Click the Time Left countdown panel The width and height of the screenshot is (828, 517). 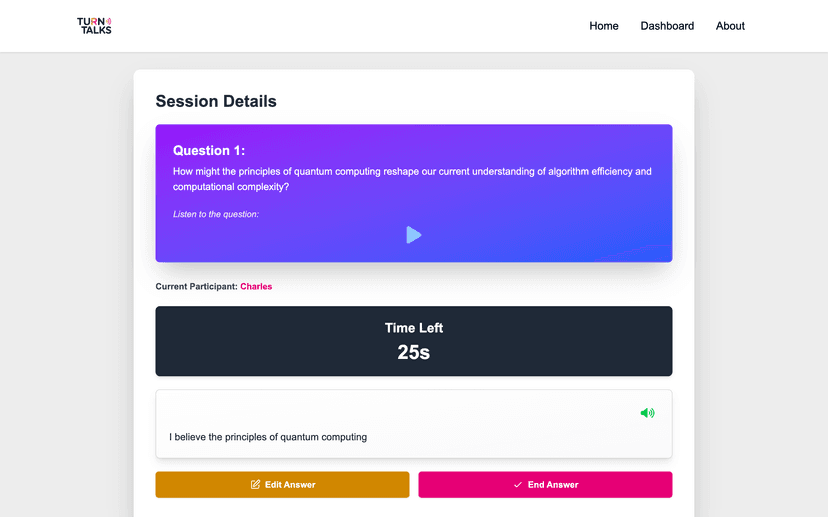(x=413, y=341)
